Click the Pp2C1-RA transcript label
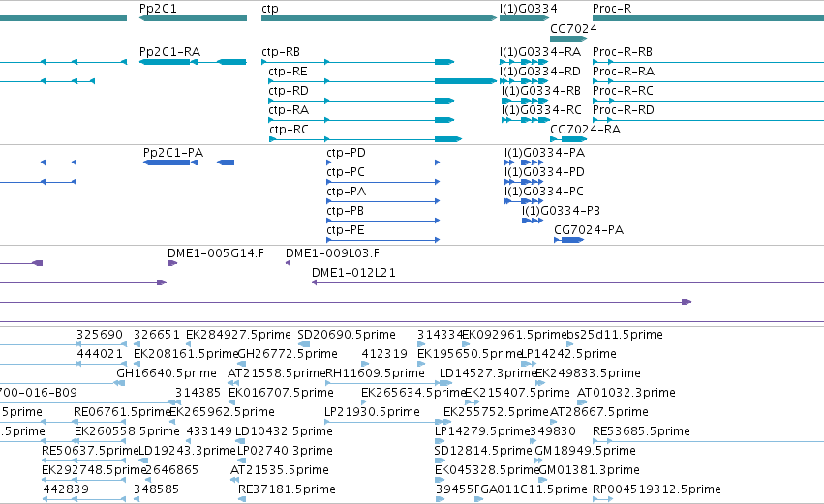824x504 pixels. (x=169, y=52)
